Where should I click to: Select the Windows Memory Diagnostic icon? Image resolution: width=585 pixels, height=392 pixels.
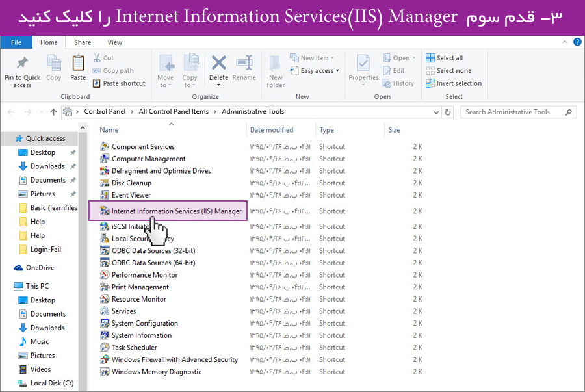point(105,371)
